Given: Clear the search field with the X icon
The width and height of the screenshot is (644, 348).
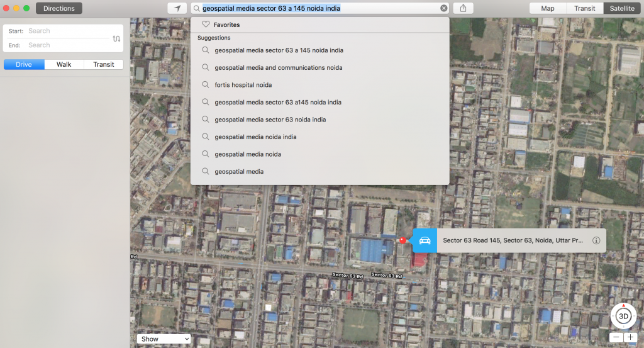Looking at the screenshot, I should tap(443, 8).
